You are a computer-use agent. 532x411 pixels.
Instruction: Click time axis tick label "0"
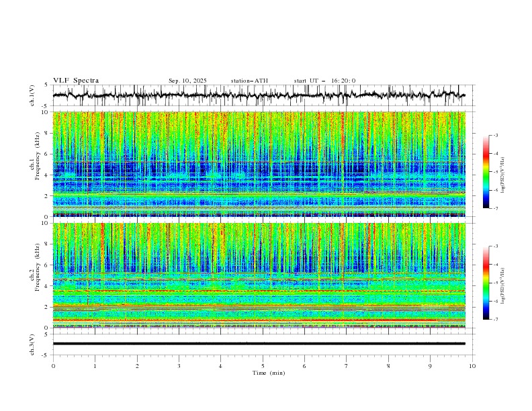coord(53,366)
